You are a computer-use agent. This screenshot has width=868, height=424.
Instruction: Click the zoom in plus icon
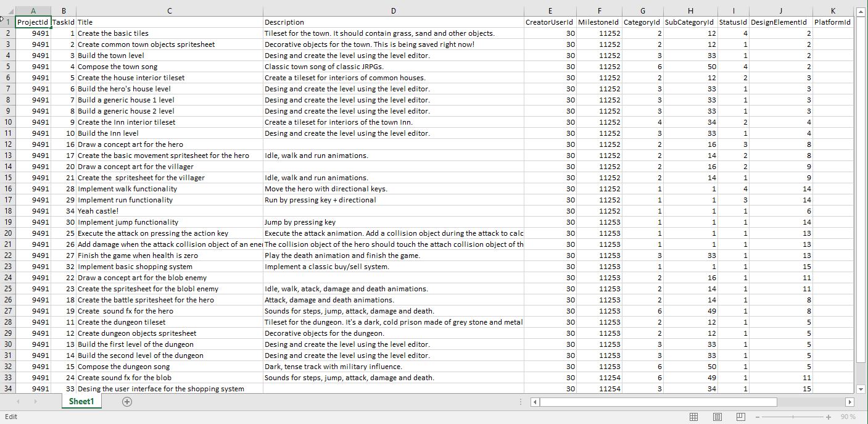829,417
